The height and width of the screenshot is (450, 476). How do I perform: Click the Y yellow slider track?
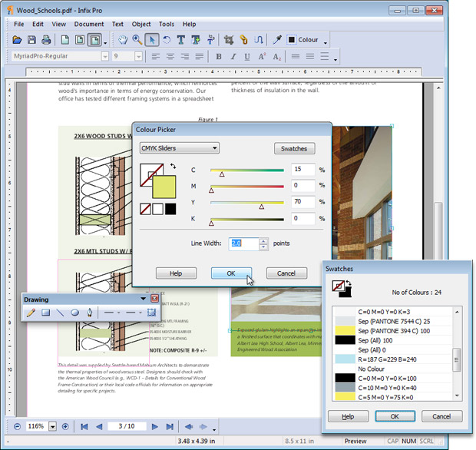[x=247, y=203]
